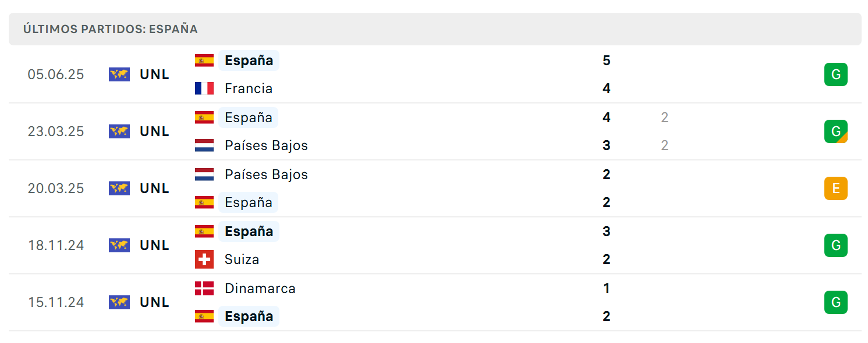Click orange E draw badge for 20.03.25
The height and width of the screenshot is (343, 868).
(836, 188)
